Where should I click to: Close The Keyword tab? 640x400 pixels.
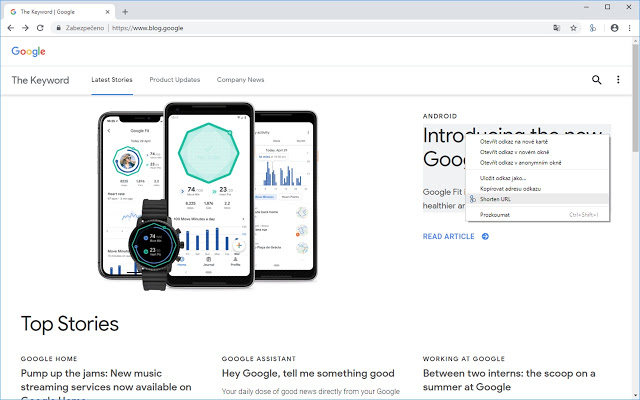[108, 12]
